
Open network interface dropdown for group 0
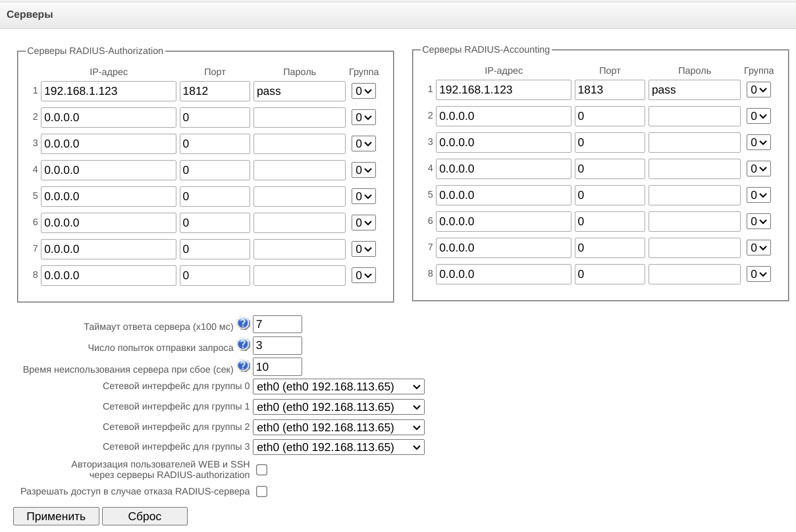(338, 386)
